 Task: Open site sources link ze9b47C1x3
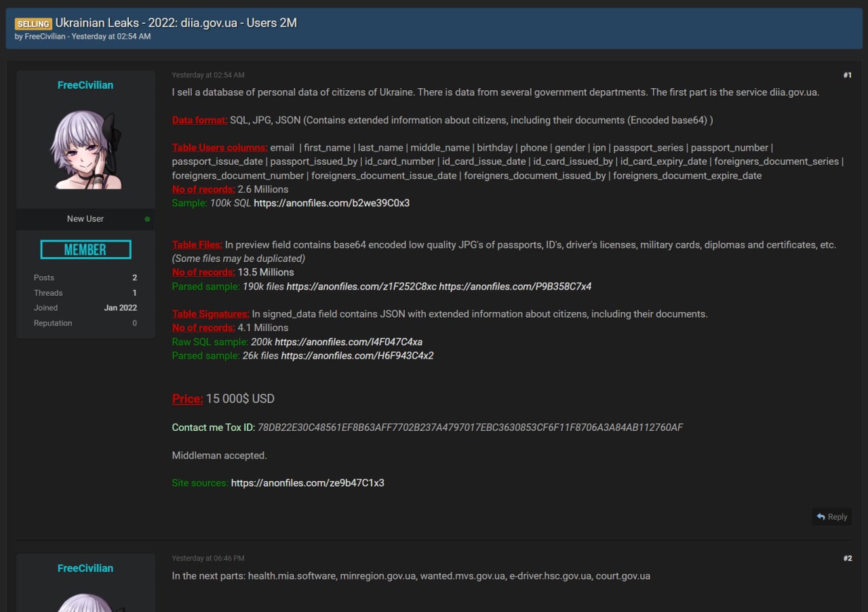tap(308, 483)
